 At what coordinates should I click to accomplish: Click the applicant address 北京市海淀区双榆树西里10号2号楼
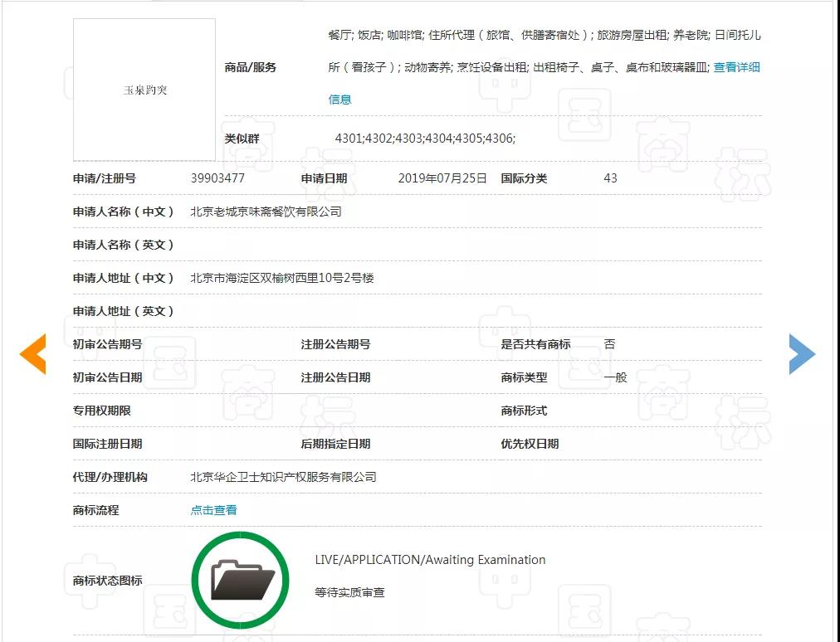coord(282,278)
